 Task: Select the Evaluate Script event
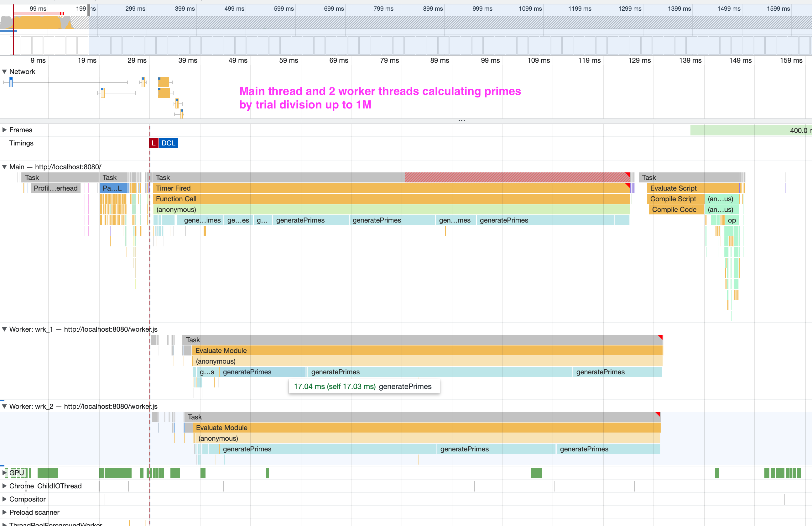674,188
